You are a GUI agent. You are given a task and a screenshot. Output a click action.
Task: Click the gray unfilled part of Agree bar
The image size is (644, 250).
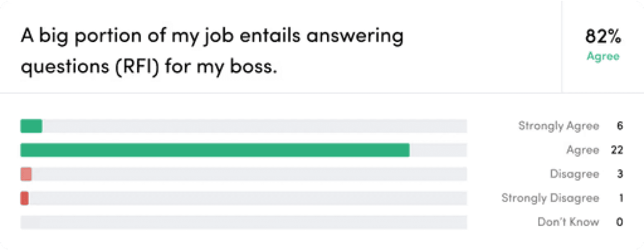[438, 150]
